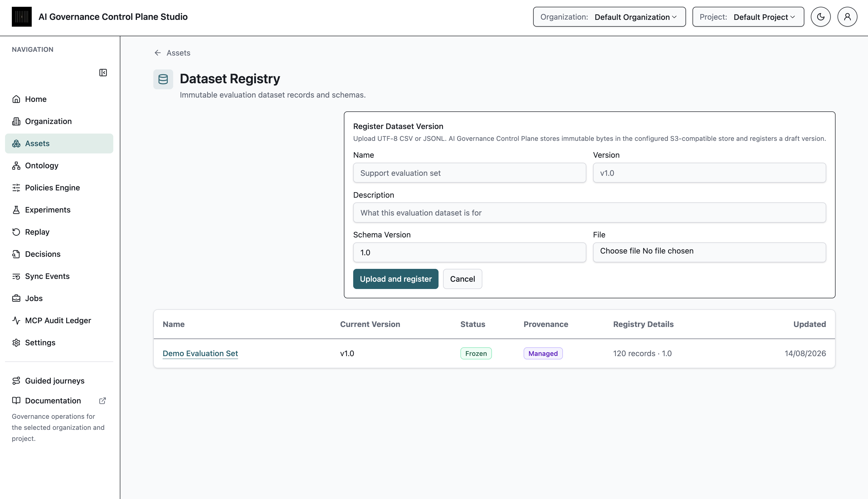Click the Decisions document icon
Viewport: 868px width, 499px height.
pos(16,254)
